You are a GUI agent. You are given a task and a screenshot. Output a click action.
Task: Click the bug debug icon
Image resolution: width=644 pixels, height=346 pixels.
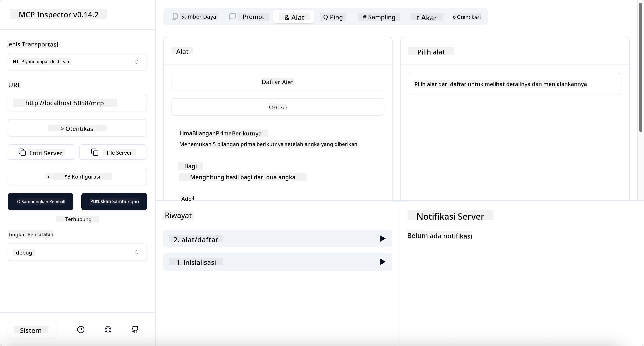[108, 329]
